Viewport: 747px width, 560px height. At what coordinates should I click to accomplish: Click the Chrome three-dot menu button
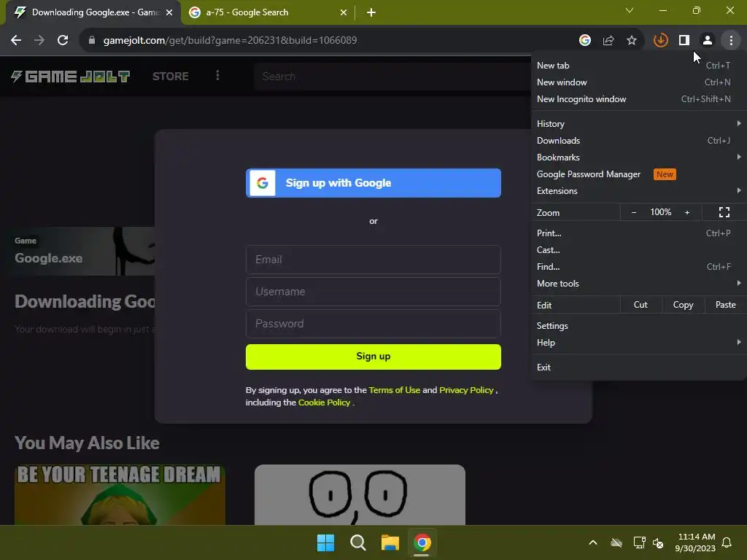pos(731,40)
